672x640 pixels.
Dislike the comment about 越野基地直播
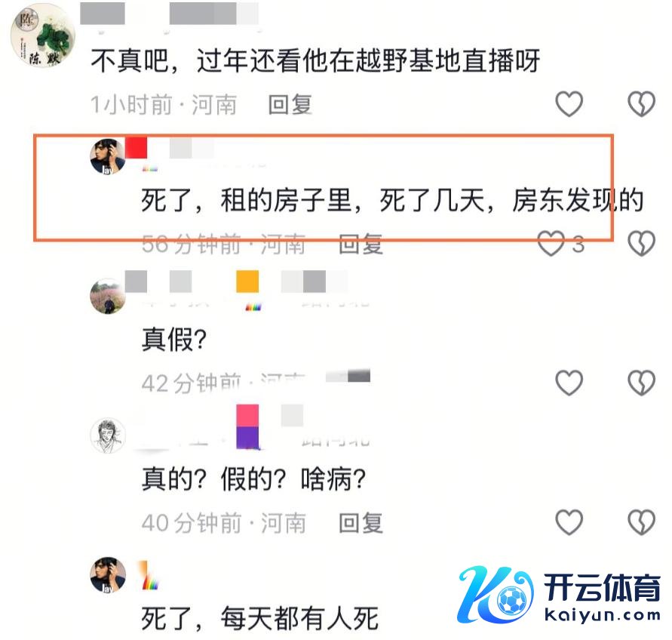pos(641,104)
